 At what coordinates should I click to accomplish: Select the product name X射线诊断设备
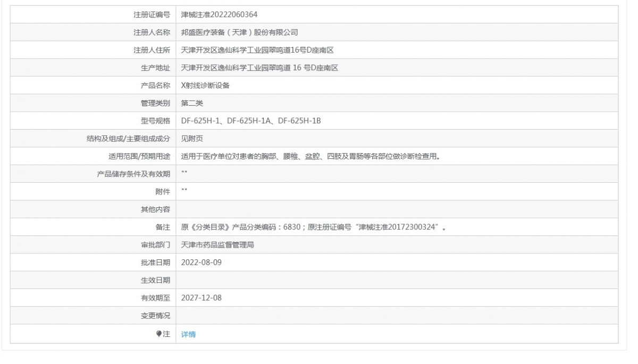click(x=205, y=86)
